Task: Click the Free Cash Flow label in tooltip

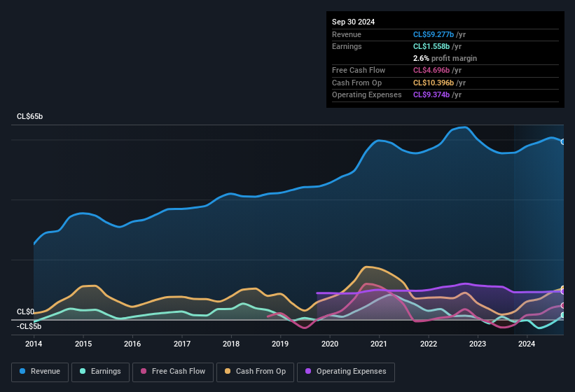Action: (x=359, y=70)
